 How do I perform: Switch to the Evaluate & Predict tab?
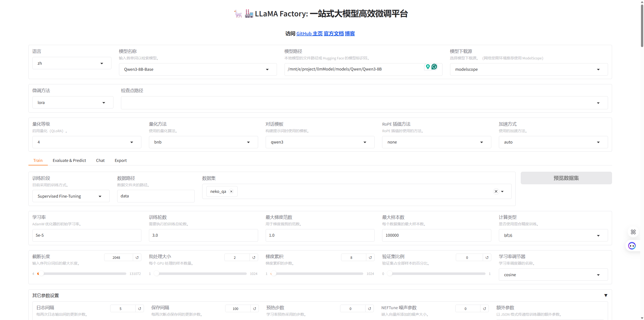69,160
